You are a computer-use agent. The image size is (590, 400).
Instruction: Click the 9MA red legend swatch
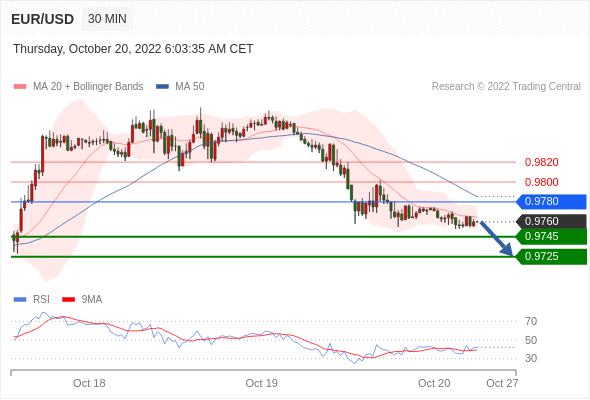pyautogui.click(x=68, y=300)
